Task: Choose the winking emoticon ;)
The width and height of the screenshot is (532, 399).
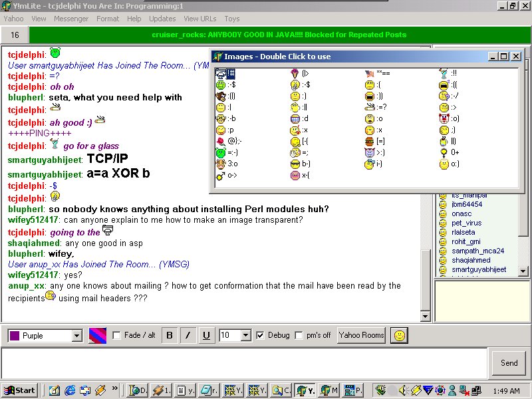Action: click(x=447, y=130)
